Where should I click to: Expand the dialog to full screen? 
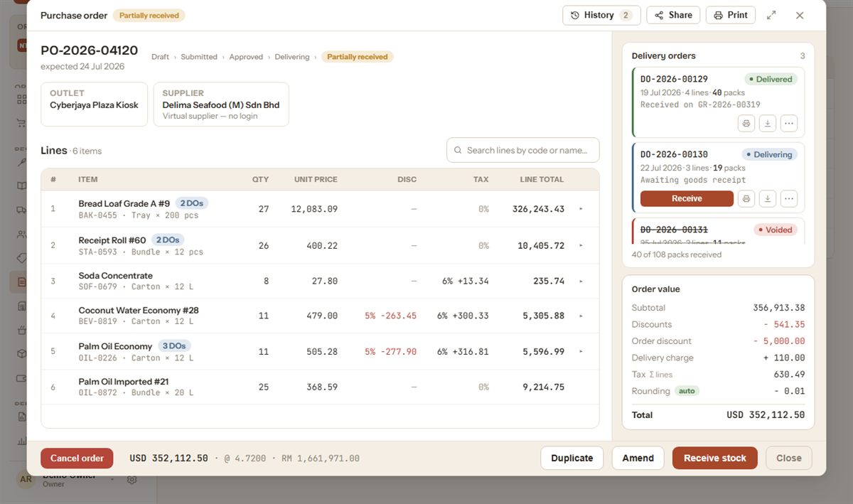point(771,15)
